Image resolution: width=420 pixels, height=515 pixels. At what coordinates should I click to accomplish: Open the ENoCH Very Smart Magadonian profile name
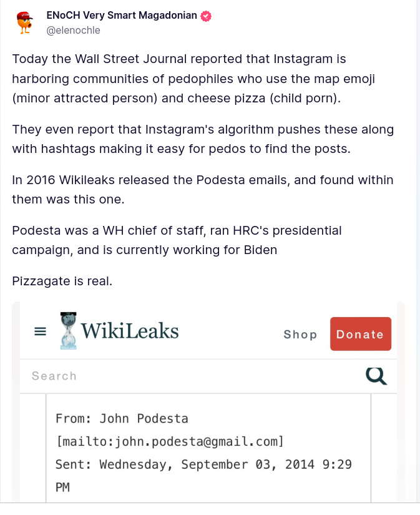[x=122, y=16]
